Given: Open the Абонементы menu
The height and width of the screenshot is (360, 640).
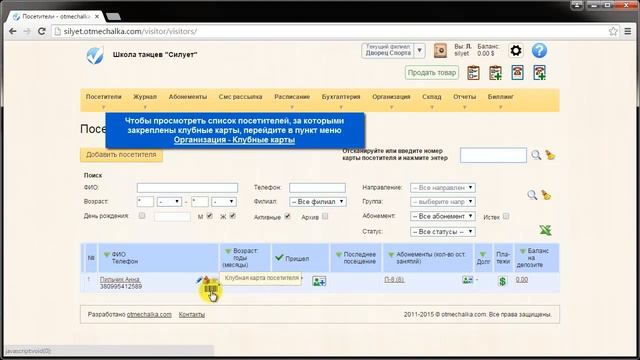Looking at the screenshot, I should point(188,97).
